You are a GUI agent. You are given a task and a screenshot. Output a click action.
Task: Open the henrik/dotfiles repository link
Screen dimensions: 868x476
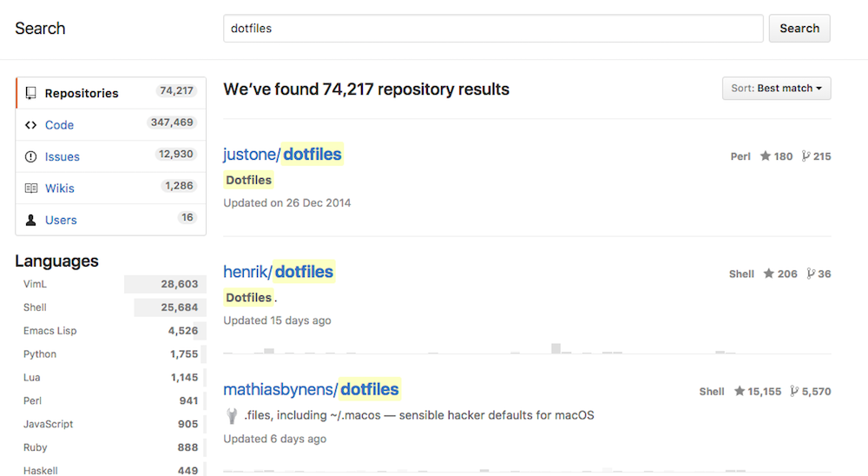(279, 272)
